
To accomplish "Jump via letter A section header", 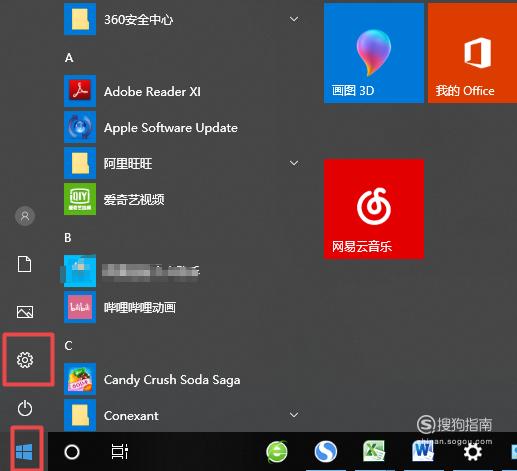I will tap(69, 58).
